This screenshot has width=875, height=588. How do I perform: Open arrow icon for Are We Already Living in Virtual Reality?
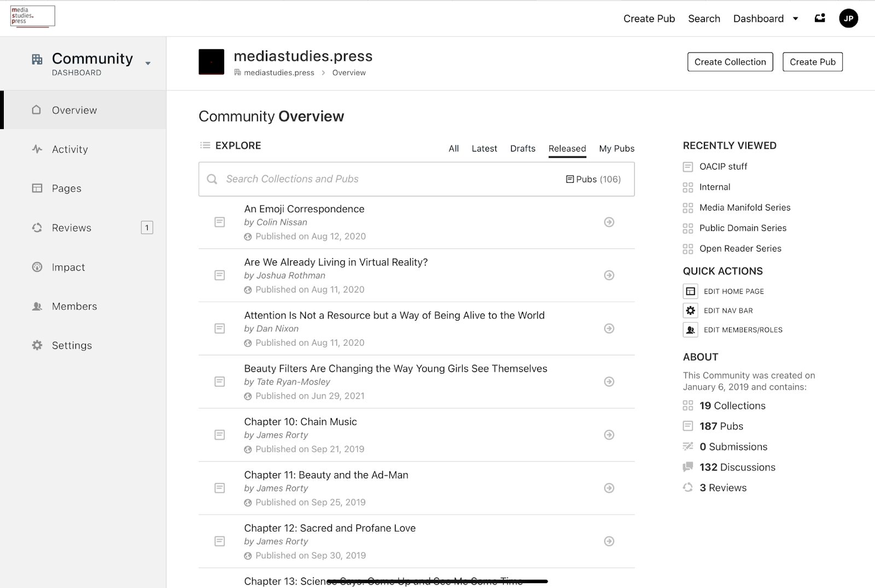pos(609,275)
